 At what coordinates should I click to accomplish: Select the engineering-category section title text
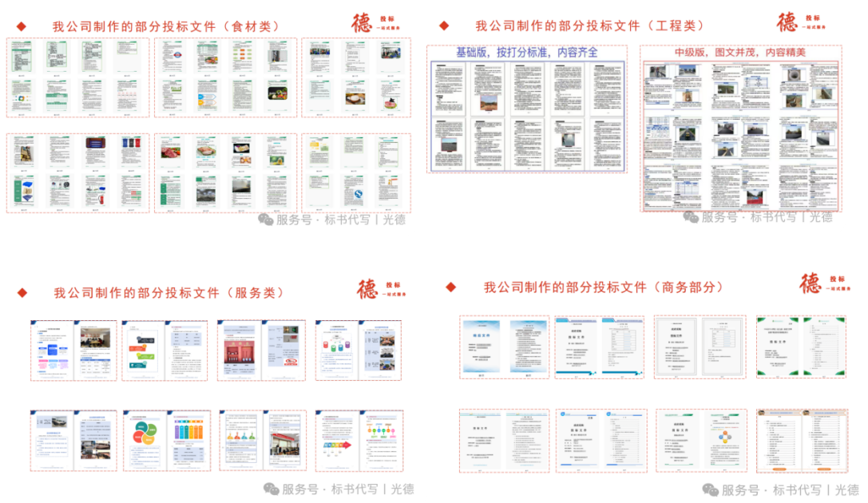point(588,25)
